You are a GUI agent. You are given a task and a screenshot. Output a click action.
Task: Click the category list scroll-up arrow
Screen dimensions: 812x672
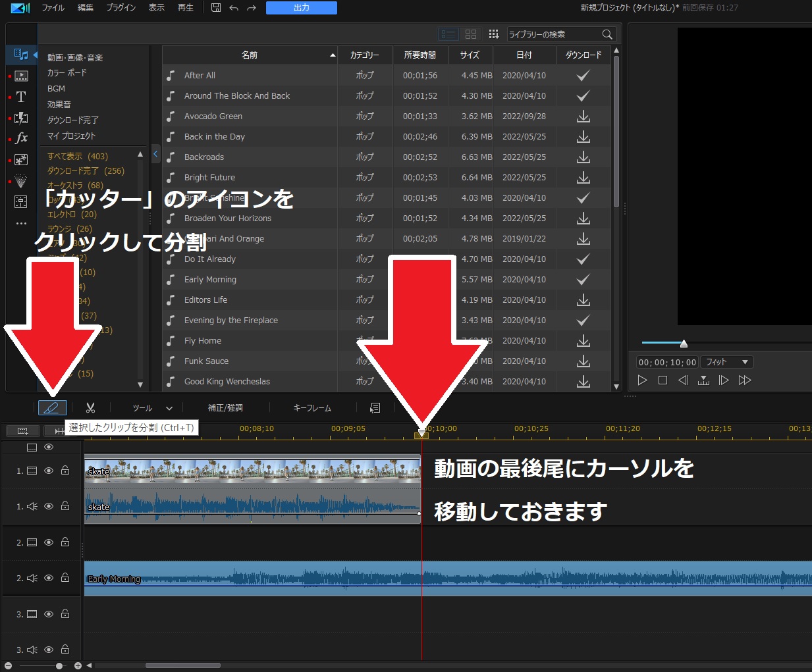point(140,155)
